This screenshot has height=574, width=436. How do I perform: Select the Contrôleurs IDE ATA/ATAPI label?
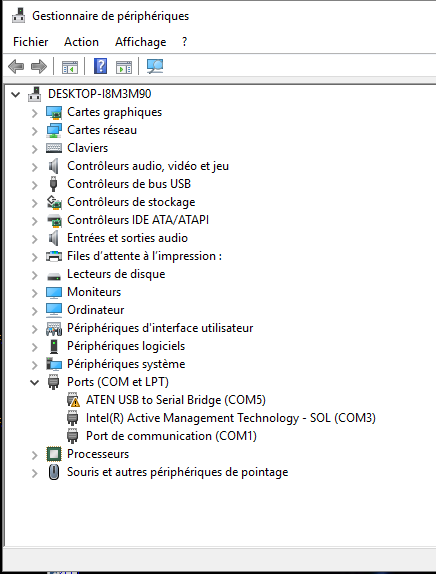(x=138, y=220)
